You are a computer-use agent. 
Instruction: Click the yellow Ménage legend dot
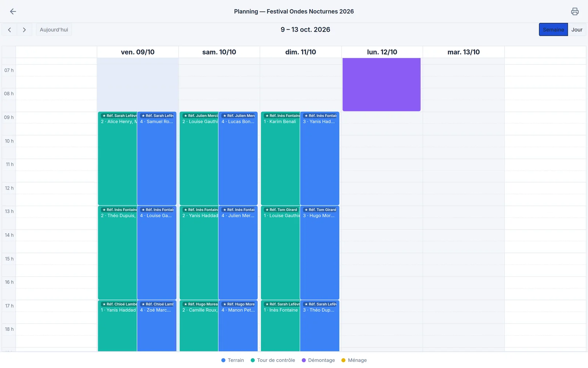(x=344, y=360)
